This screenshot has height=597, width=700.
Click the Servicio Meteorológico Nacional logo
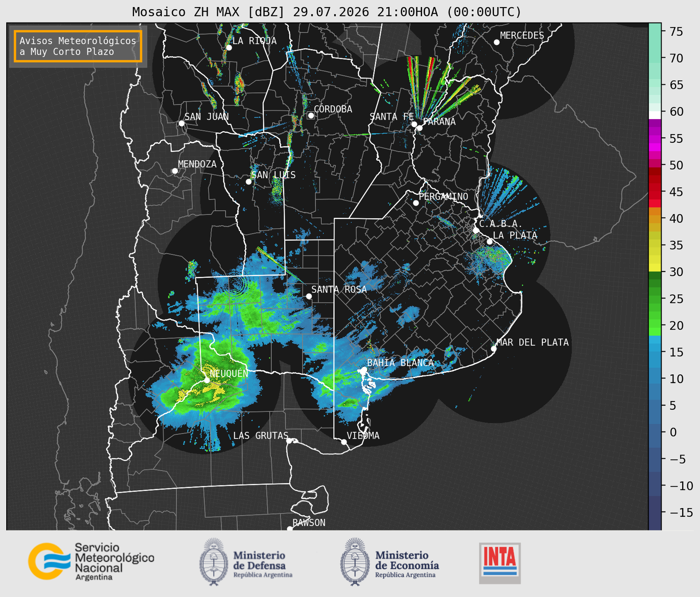pos(91,561)
